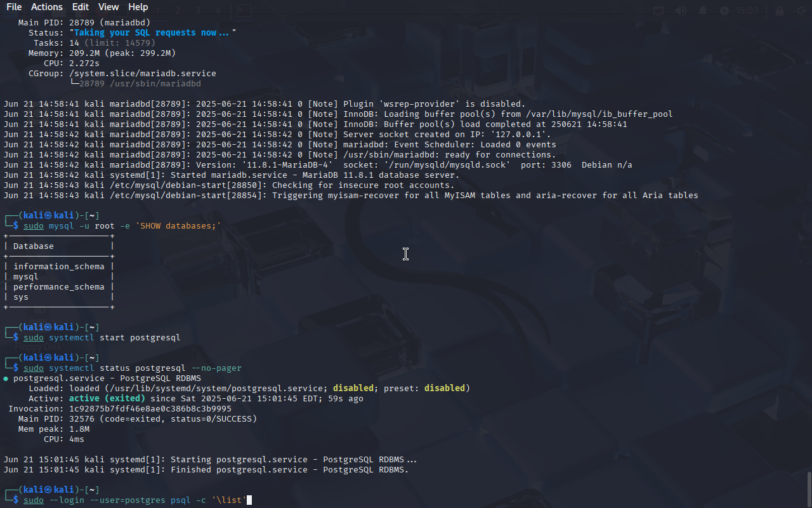This screenshot has width=812, height=508.
Task: Click green 'active (exited)' status text
Action: click(107, 398)
